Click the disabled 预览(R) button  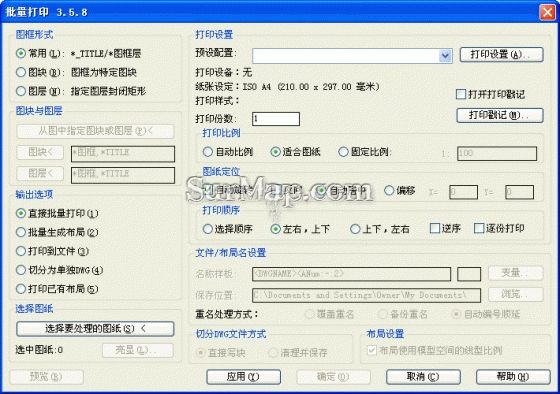[x=46, y=376]
